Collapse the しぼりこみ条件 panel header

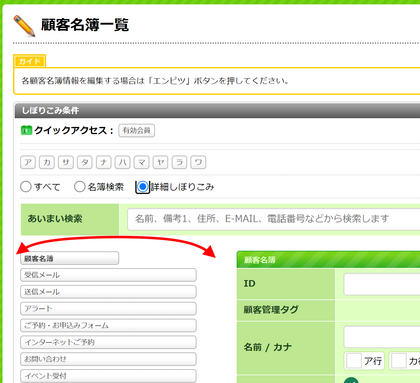(x=217, y=110)
